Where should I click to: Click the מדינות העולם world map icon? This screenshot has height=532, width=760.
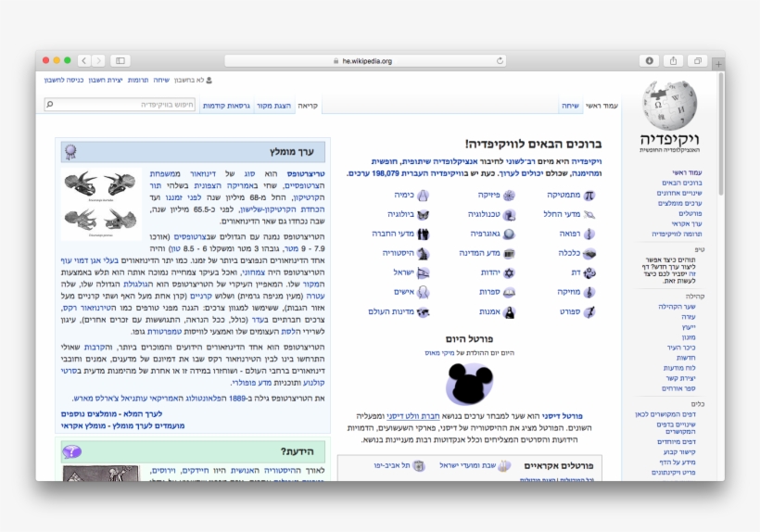[x=424, y=311]
